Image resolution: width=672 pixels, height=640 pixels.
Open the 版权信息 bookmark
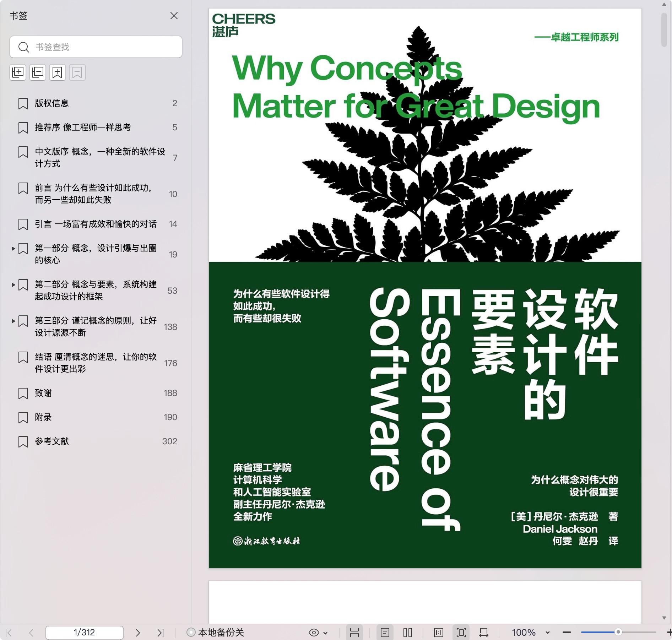[52, 103]
